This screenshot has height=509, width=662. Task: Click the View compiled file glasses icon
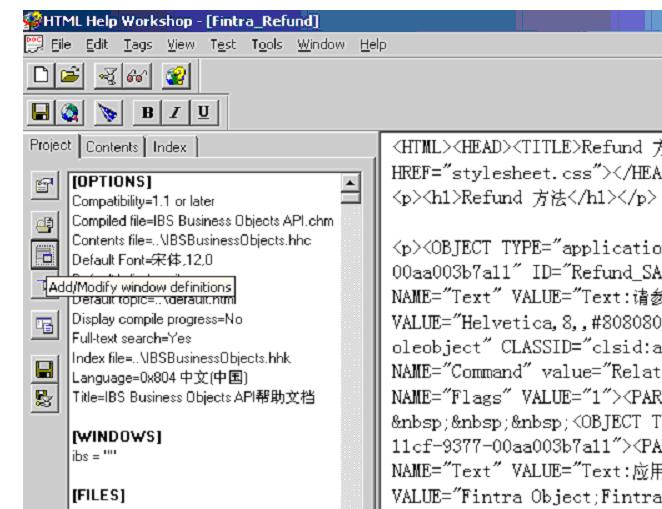click(x=137, y=76)
